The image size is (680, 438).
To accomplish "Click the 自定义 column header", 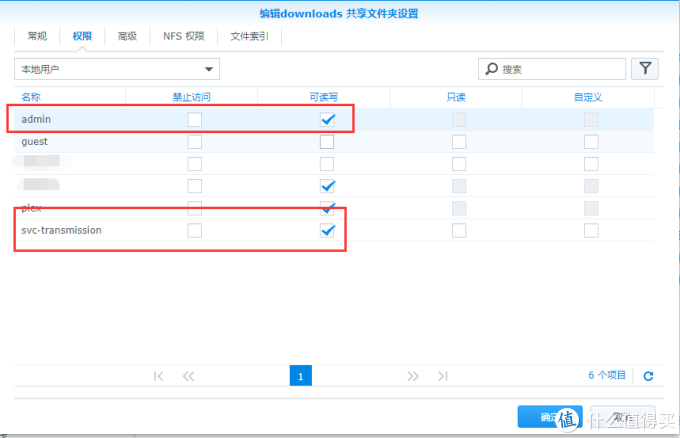I will click(x=588, y=97).
